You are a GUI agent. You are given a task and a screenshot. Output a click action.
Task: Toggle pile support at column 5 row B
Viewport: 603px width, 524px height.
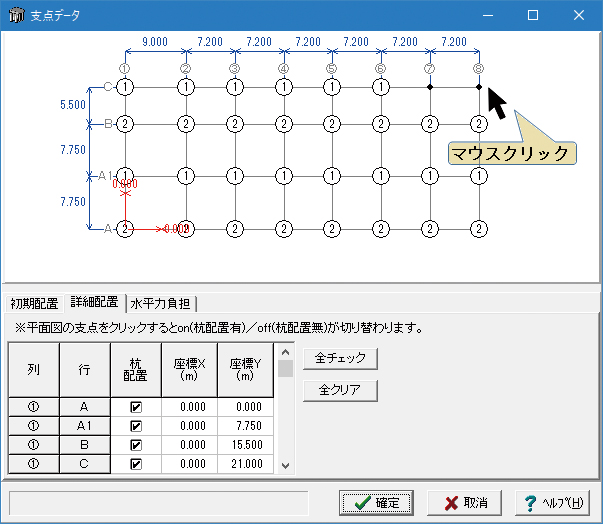[332, 124]
